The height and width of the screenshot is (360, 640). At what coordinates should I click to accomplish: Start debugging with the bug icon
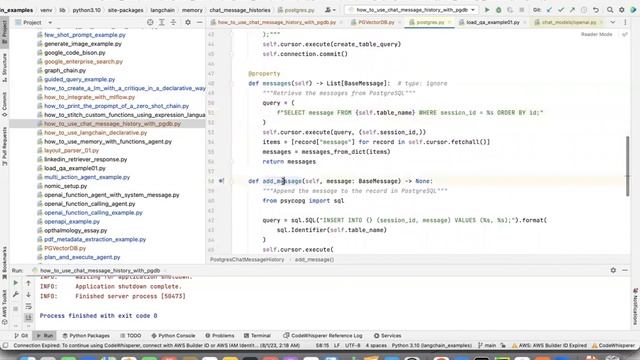point(498,10)
